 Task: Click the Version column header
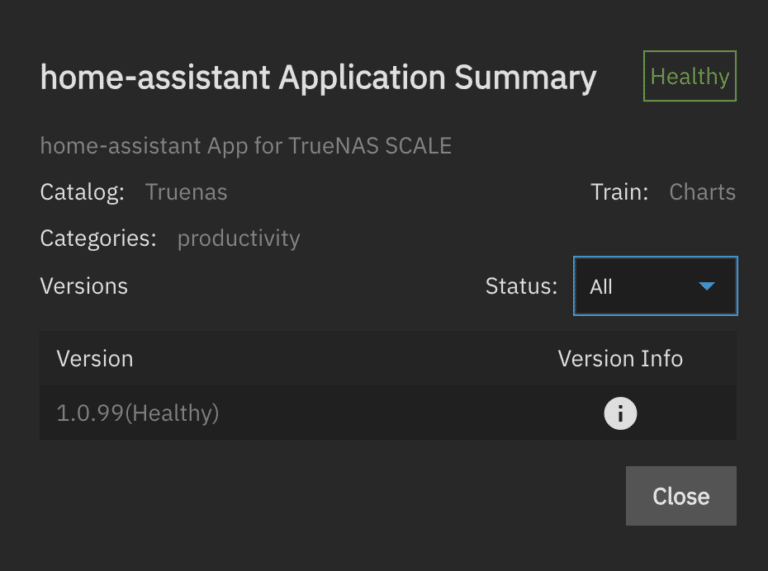95,358
